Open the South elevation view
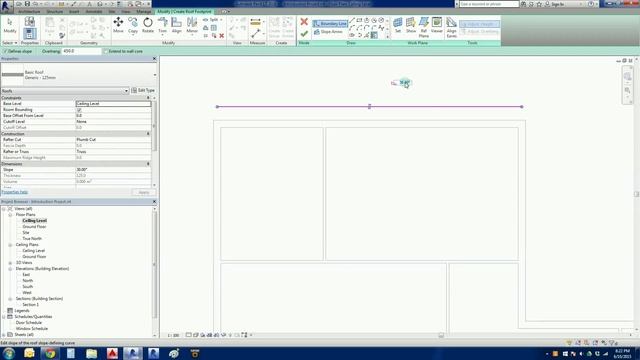The image size is (640, 360). (x=27, y=287)
